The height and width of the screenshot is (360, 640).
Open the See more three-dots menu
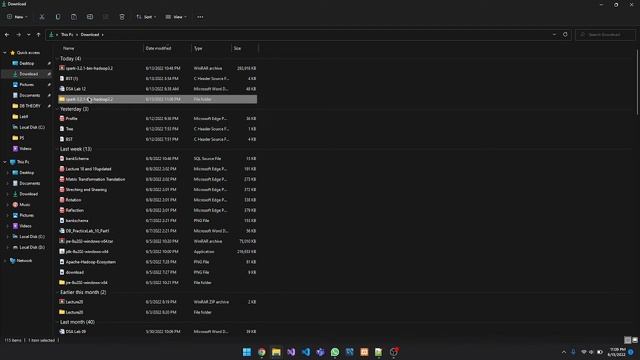(200, 17)
